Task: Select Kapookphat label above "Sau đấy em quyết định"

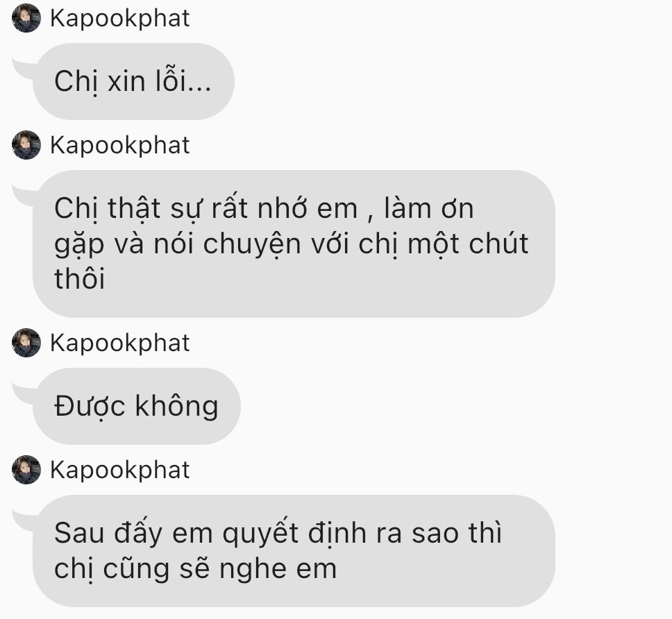Action: pos(119,470)
